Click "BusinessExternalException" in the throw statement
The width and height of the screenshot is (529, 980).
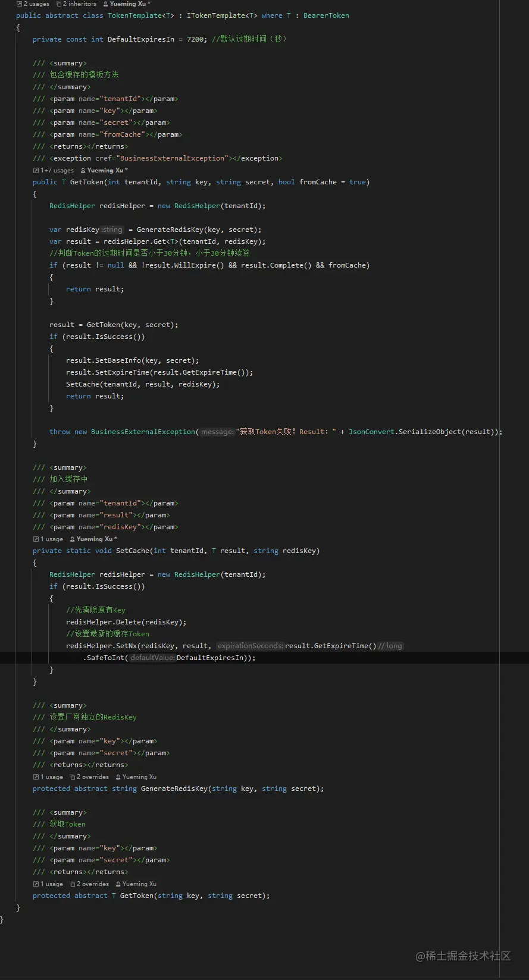click(143, 432)
